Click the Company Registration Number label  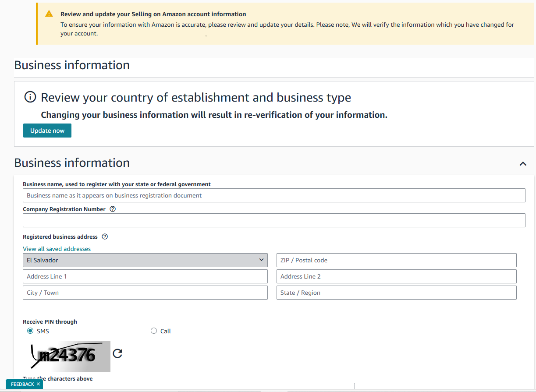[64, 209]
